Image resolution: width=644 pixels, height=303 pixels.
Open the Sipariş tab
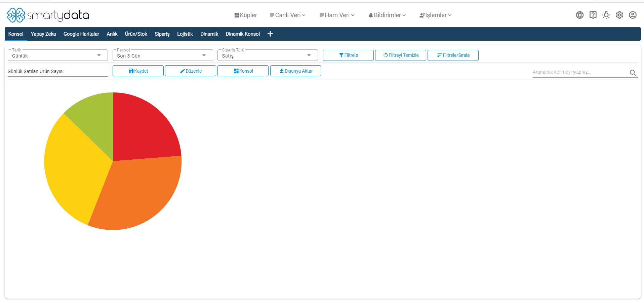tap(162, 34)
